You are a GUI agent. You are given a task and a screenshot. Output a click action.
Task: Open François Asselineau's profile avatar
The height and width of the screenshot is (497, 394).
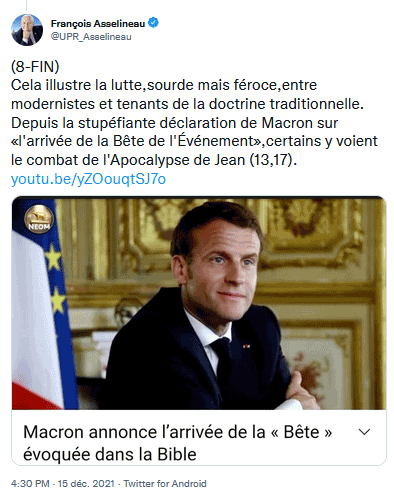(27, 30)
